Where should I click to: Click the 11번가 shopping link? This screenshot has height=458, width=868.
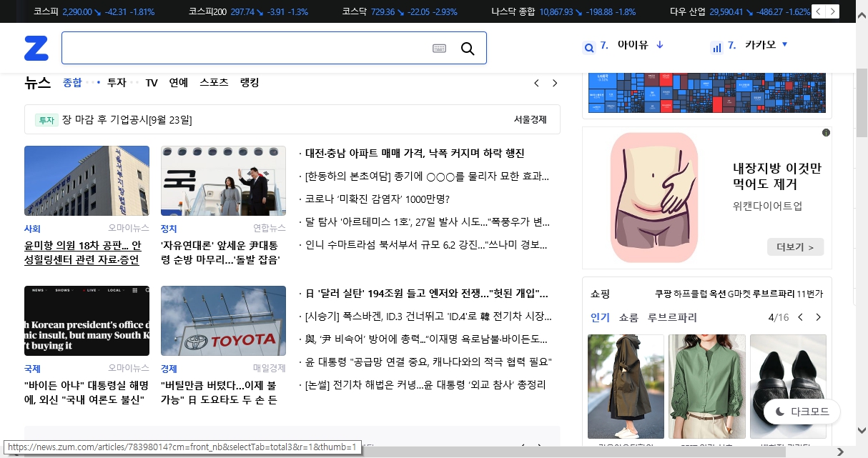tap(809, 294)
